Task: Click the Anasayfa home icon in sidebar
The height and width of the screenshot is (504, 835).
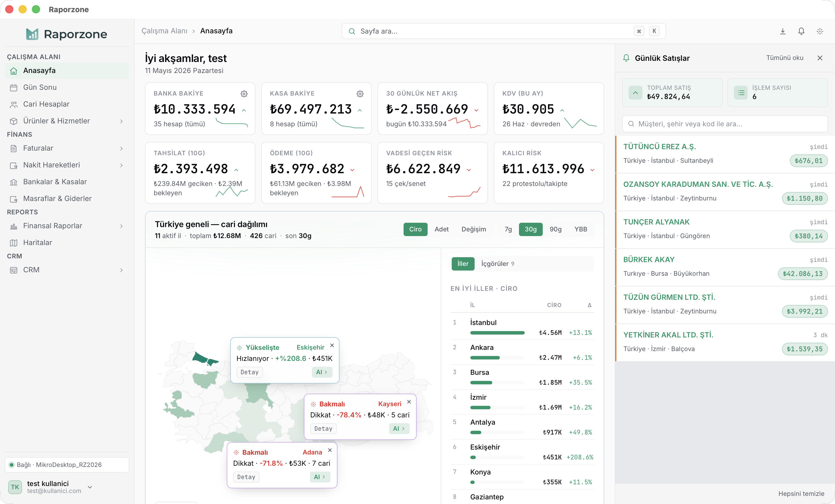Action: click(14, 71)
